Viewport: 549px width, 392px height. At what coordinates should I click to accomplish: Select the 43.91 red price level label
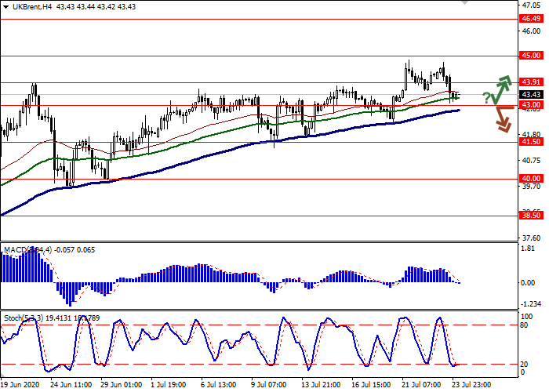(531, 82)
